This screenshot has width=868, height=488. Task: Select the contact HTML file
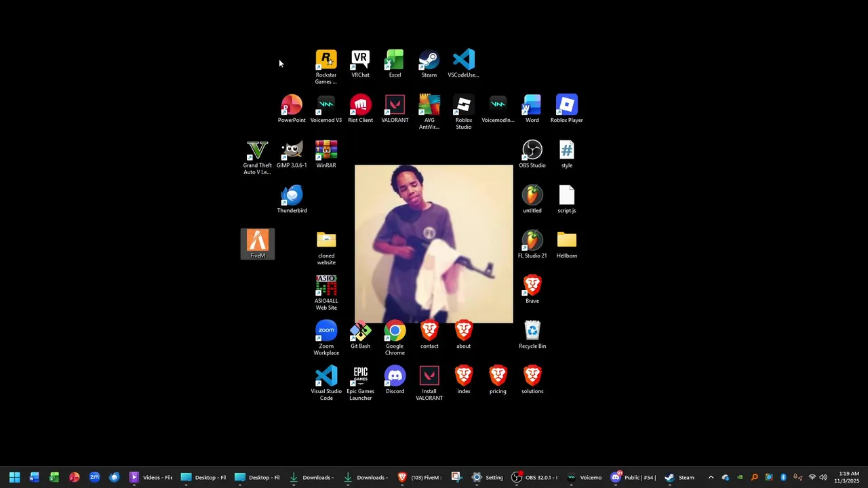(x=429, y=335)
